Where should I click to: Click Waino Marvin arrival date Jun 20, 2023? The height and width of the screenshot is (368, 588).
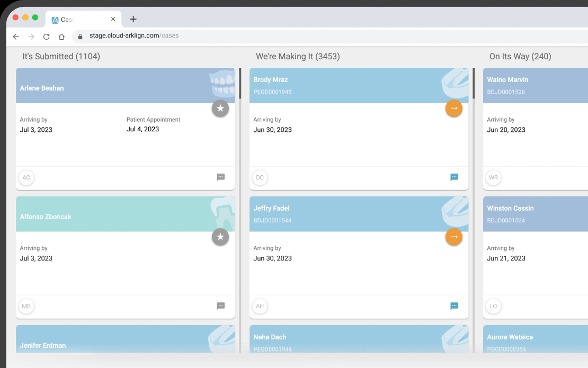click(x=506, y=130)
